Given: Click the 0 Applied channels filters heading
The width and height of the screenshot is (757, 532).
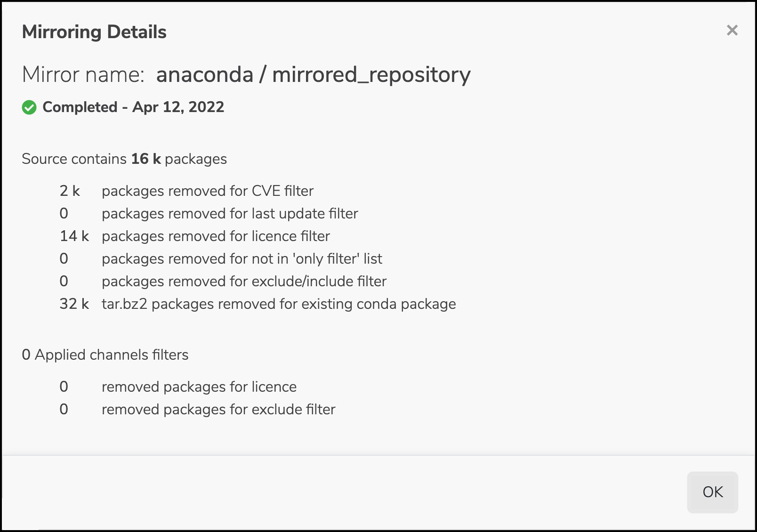Looking at the screenshot, I should [105, 355].
